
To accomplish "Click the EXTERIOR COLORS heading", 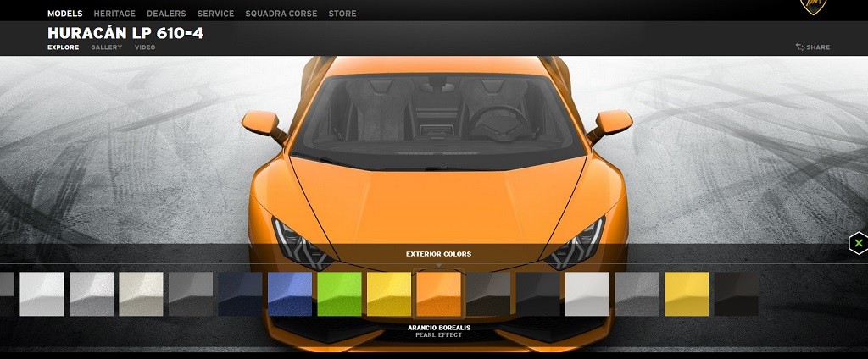I will [x=438, y=255].
